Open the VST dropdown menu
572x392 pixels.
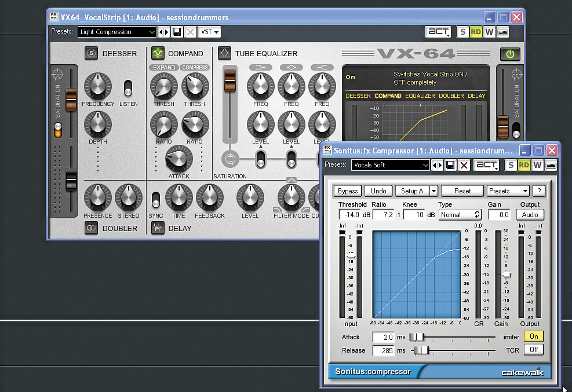(x=209, y=32)
